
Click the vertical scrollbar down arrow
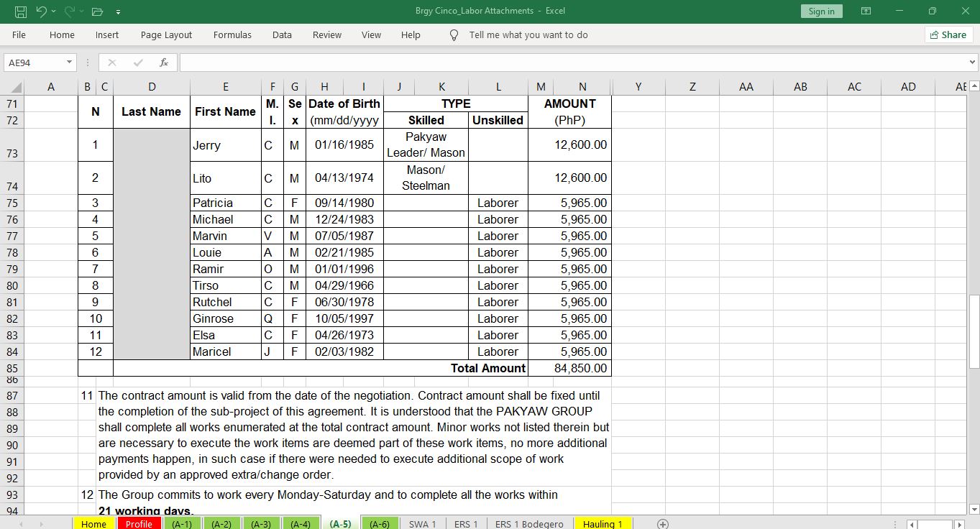click(x=974, y=510)
